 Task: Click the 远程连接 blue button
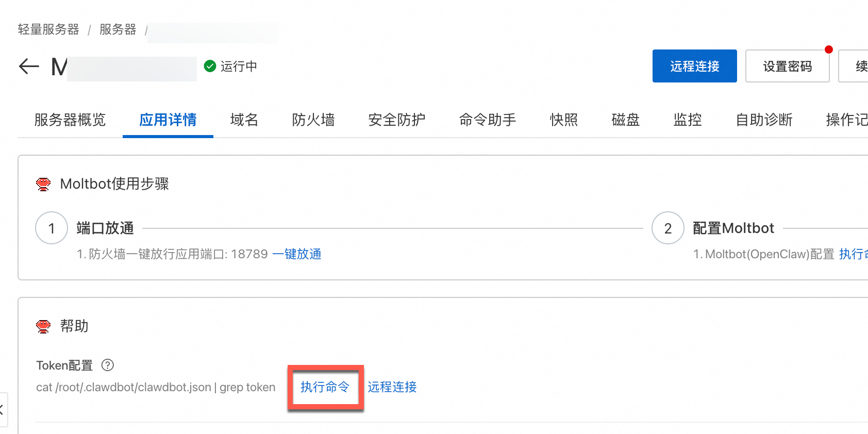point(694,66)
